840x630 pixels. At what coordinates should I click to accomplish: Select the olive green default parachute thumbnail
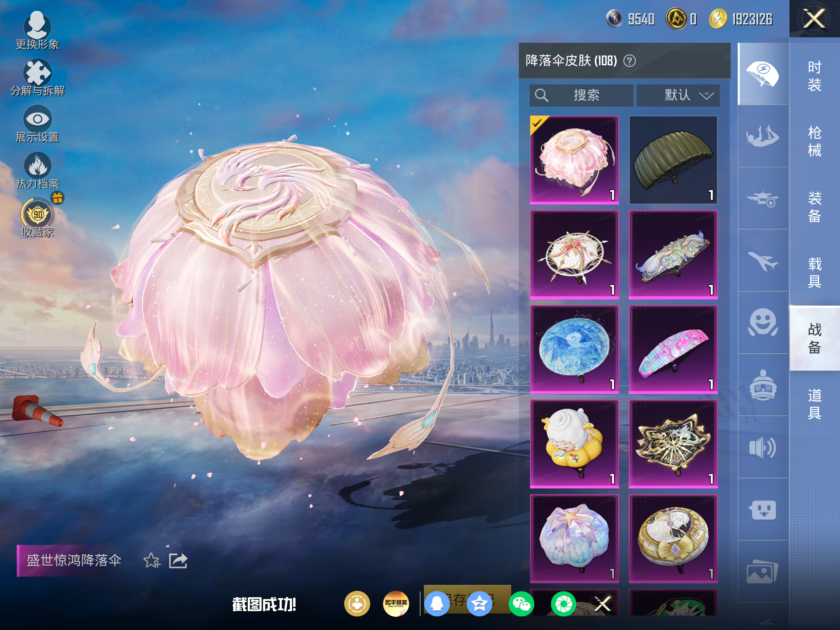(x=673, y=160)
